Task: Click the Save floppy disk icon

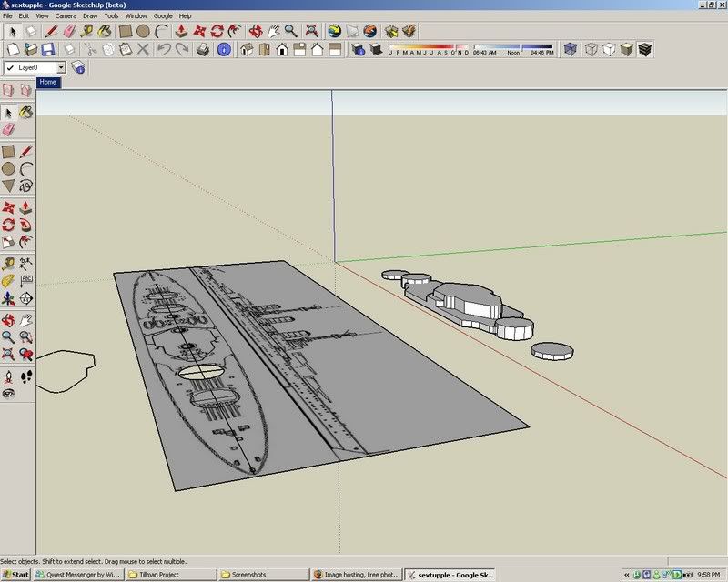Action: tap(48, 49)
